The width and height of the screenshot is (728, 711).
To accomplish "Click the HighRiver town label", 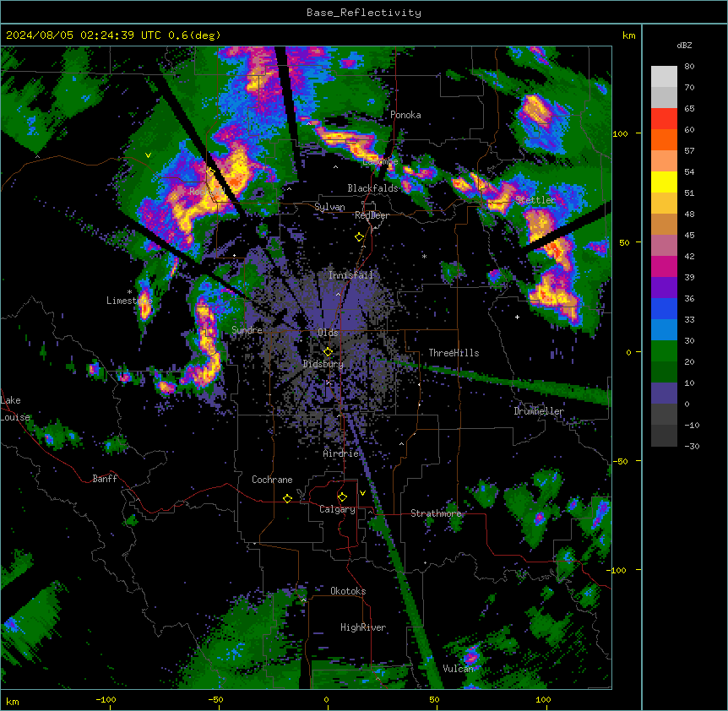I will point(363,627).
